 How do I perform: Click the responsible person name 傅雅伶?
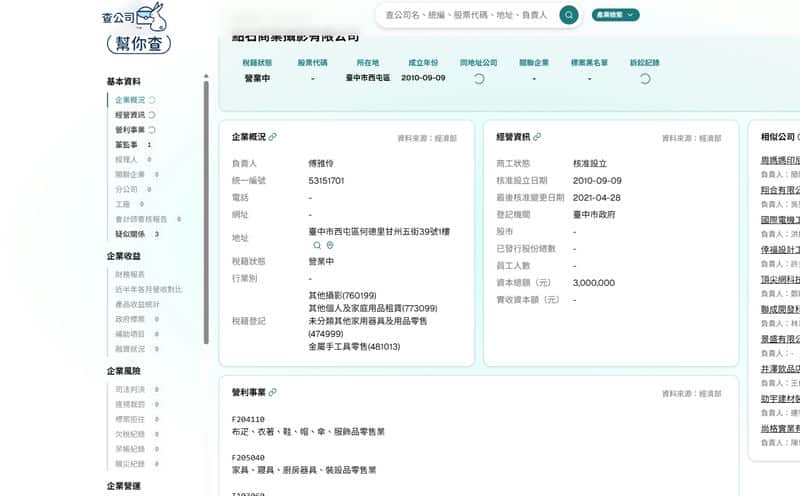[321, 163]
